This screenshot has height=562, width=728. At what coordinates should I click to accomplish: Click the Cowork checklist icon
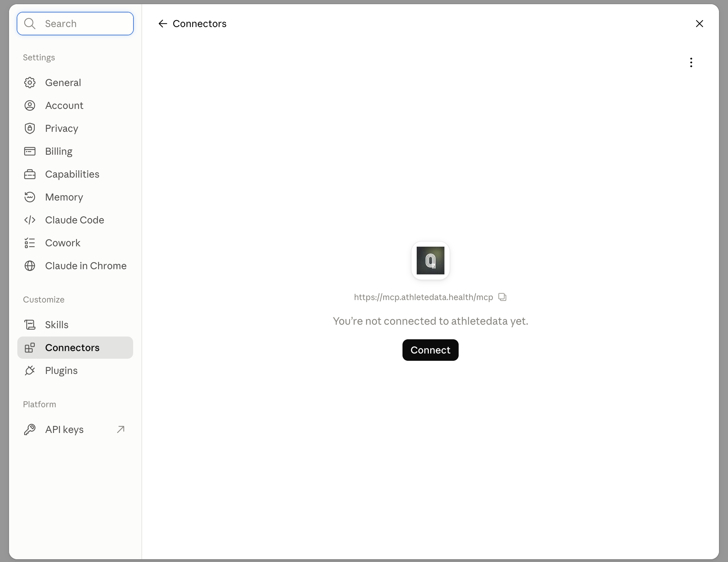(30, 243)
